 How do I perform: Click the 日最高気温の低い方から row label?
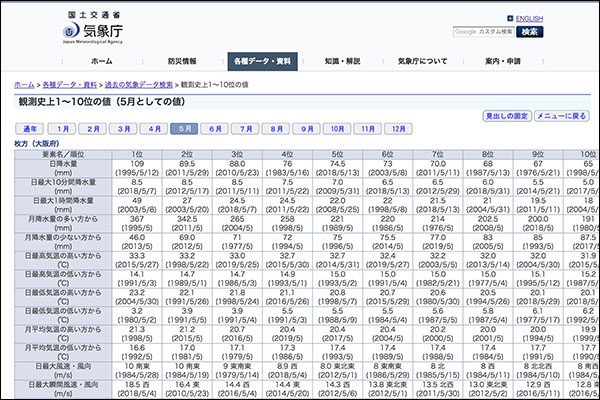point(63,278)
